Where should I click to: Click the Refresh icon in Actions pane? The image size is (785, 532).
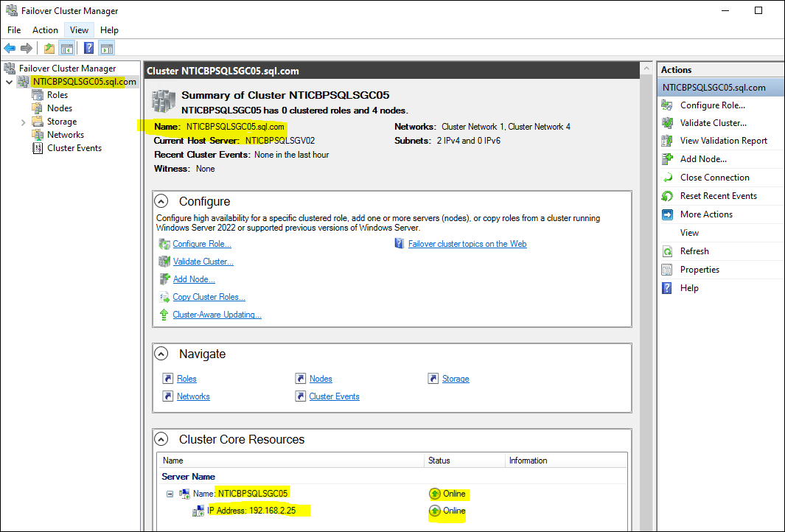[x=667, y=251]
